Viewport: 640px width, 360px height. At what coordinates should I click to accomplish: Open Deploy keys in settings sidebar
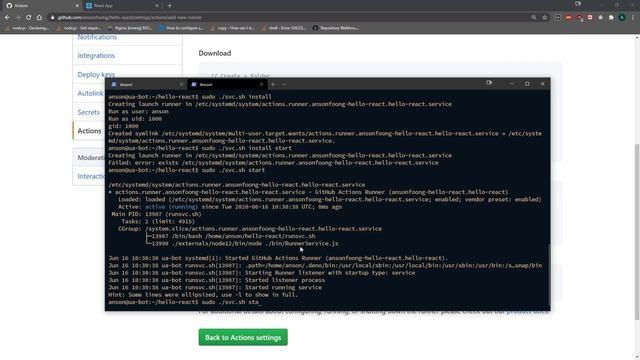point(96,74)
